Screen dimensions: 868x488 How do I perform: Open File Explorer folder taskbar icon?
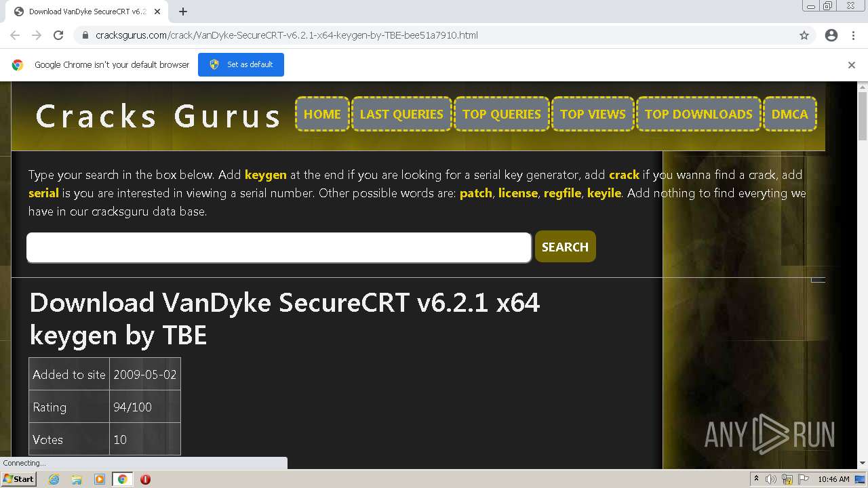click(x=77, y=479)
